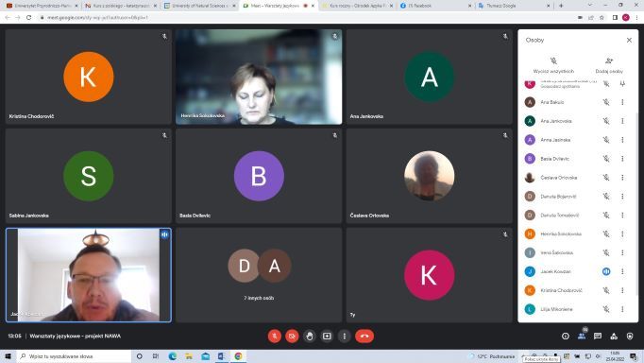Image resolution: width=644 pixels, height=363 pixels.
Task: Open options for Basia Dvilevic
Action: click(x=622, y=159)
